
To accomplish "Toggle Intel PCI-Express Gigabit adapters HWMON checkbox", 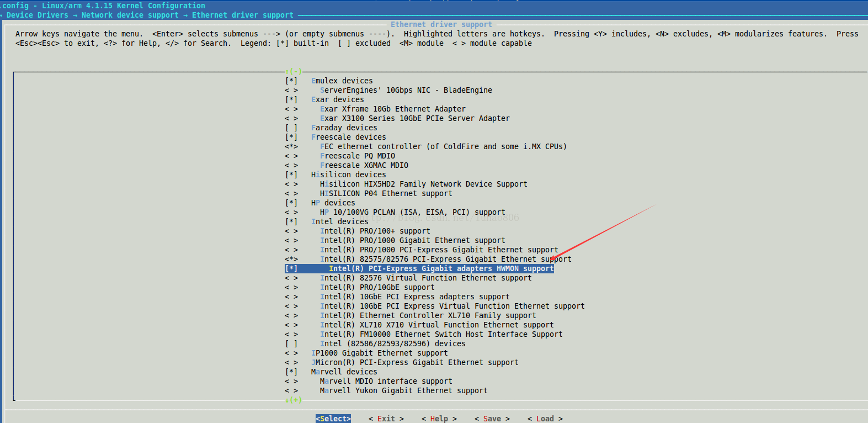I will 291,268.
